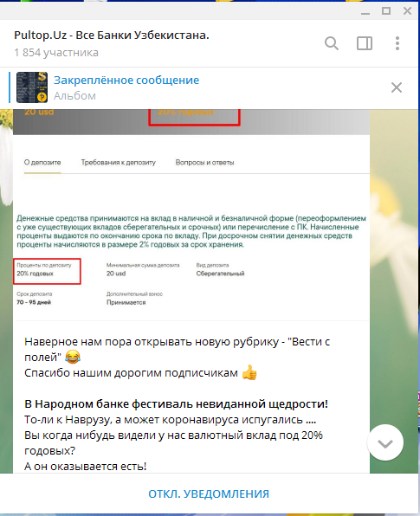This screenshot has width=420, height=516.
Task: Click the '1 854 участника' member count
Action: click(x=56, y=53)
